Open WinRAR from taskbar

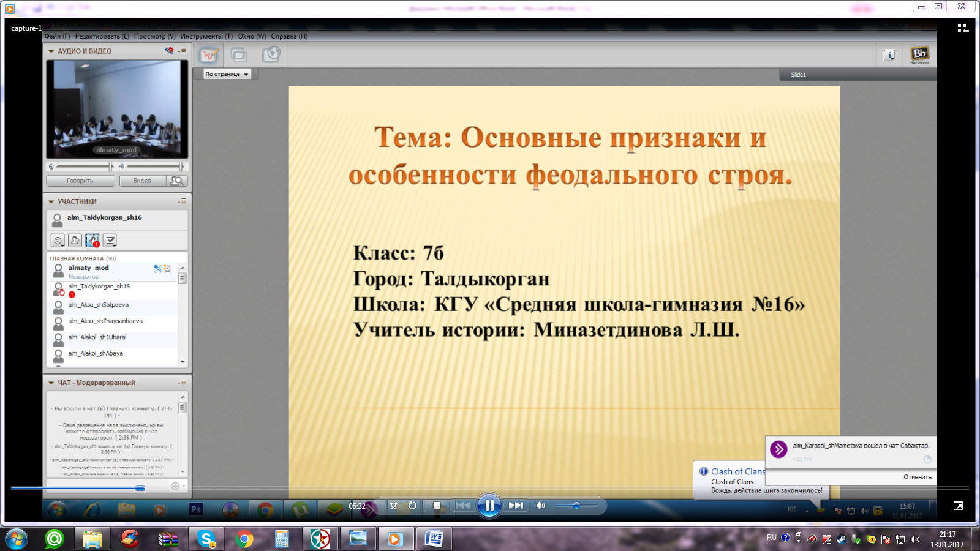pyautogui.click(x=168, y=539)
